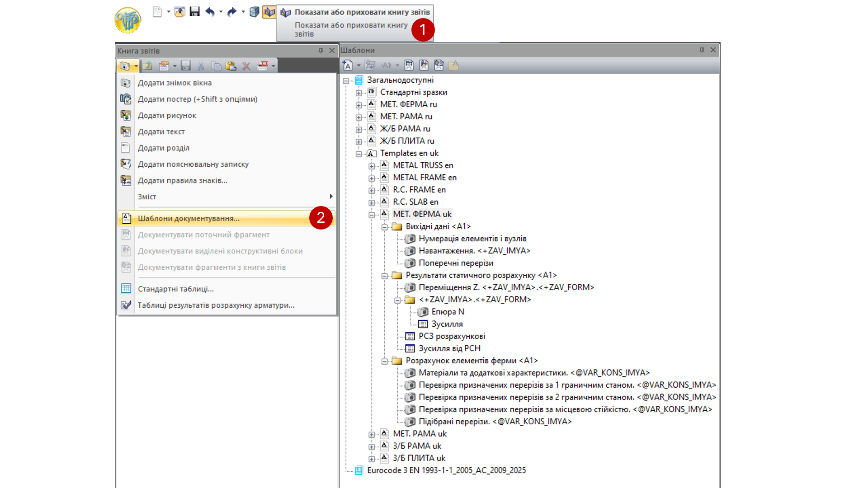Screen dimensions: 868x488
Task: Collapse the МЕТ. ФЕРМА uk tree node
Action: pos(372,215)
